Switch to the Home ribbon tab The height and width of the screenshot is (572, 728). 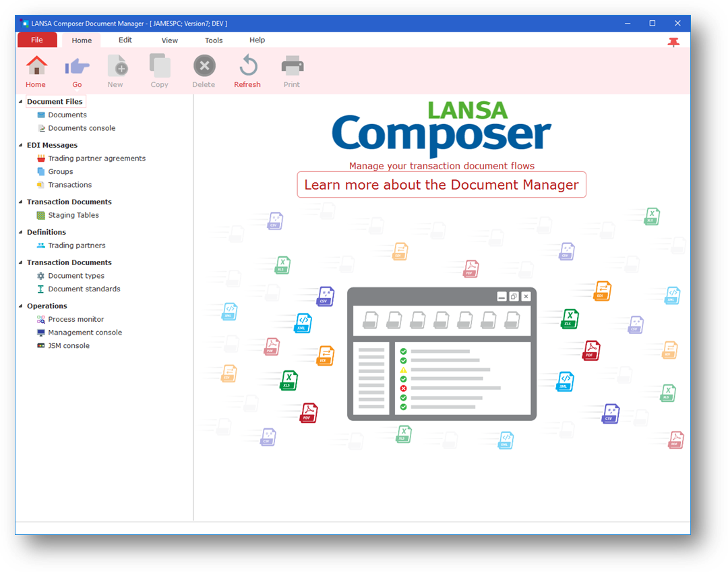click(82, 40)
